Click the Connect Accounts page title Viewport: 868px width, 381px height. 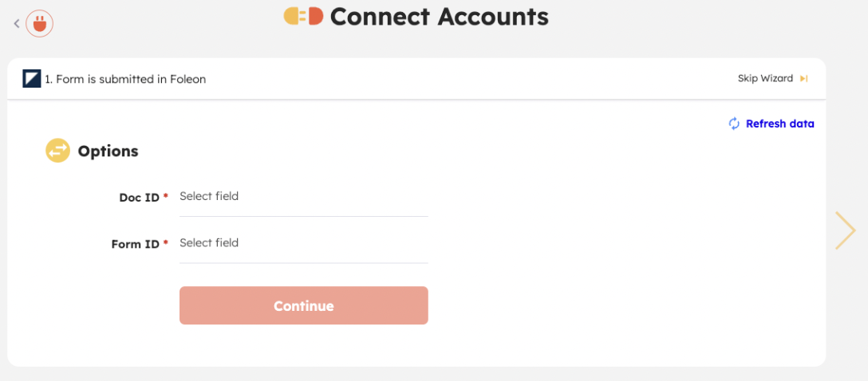coord(439,17)
